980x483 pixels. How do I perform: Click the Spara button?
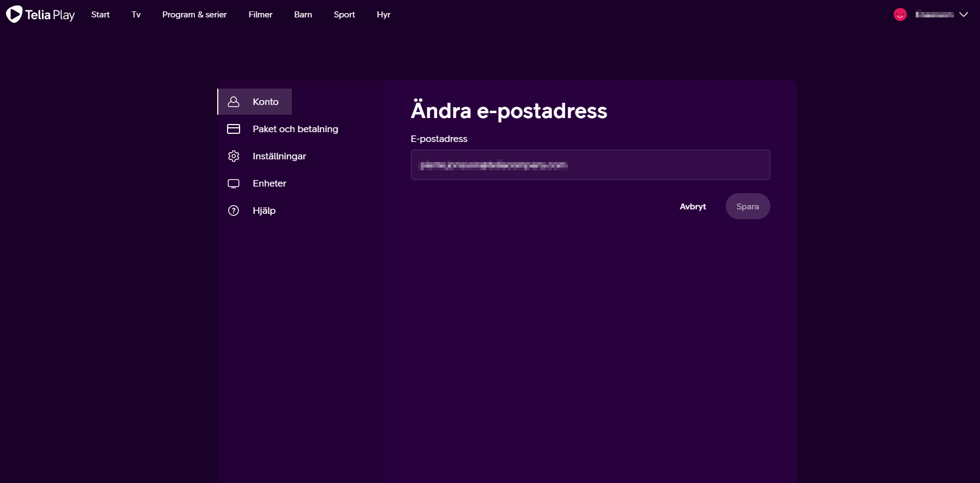[x=748, y=206]
